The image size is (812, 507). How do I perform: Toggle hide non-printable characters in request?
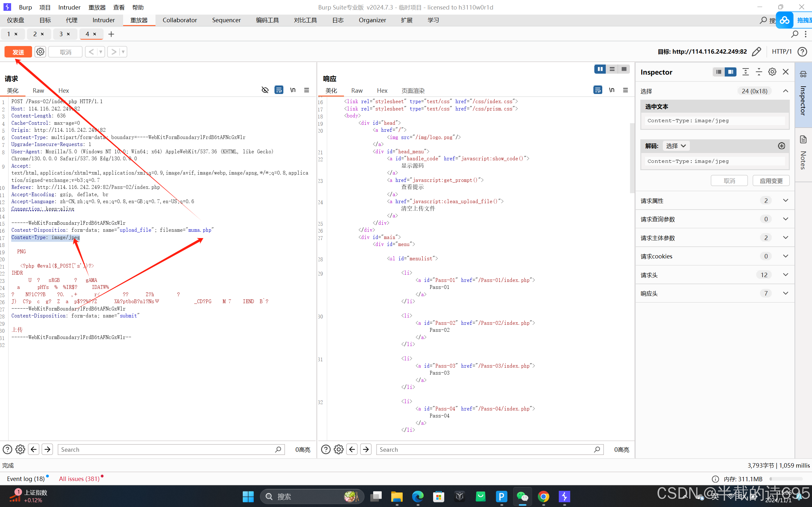(x=265, y=90)
